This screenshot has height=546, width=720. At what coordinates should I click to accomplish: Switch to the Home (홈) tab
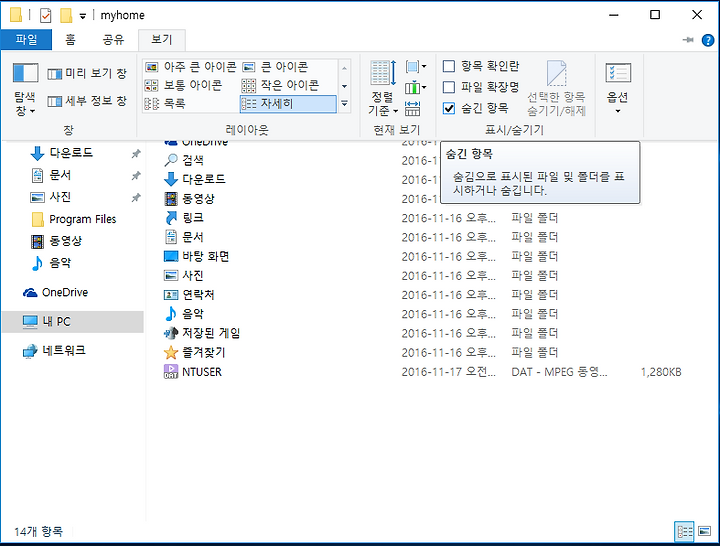70,39
